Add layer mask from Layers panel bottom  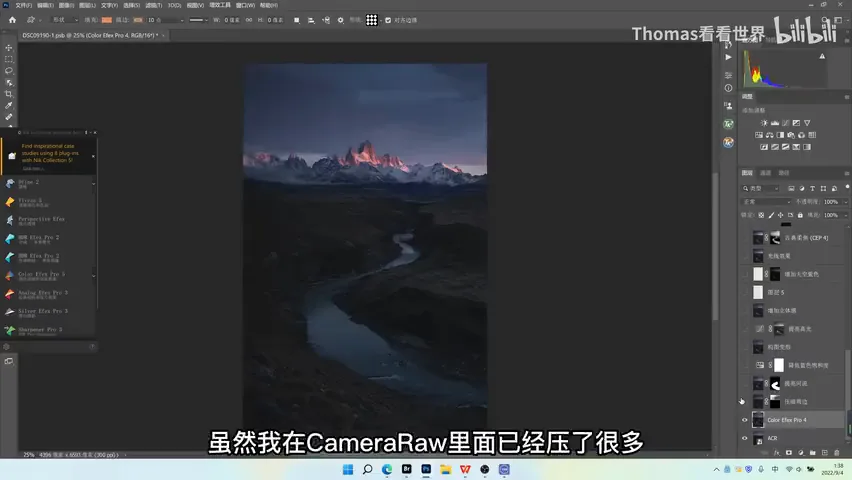click(x=788, y=452)
